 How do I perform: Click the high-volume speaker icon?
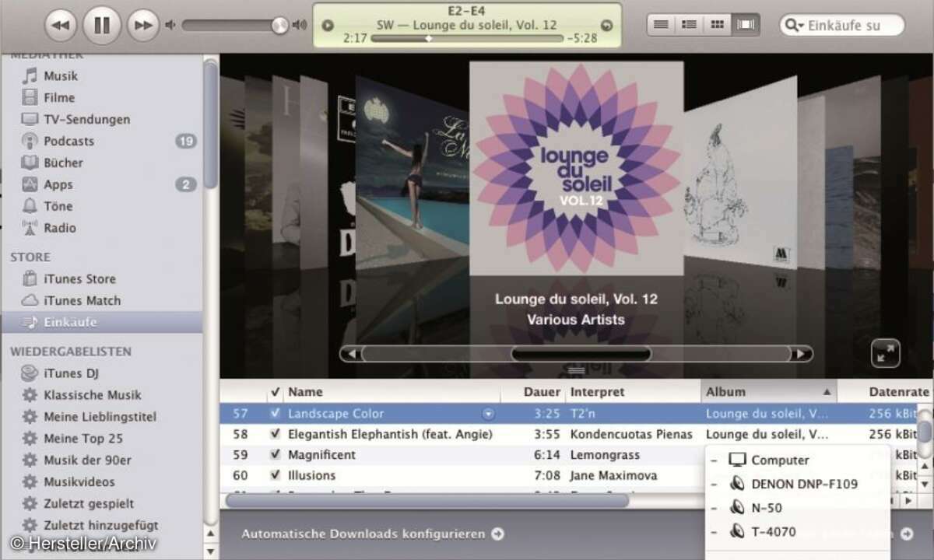point(300,26)
